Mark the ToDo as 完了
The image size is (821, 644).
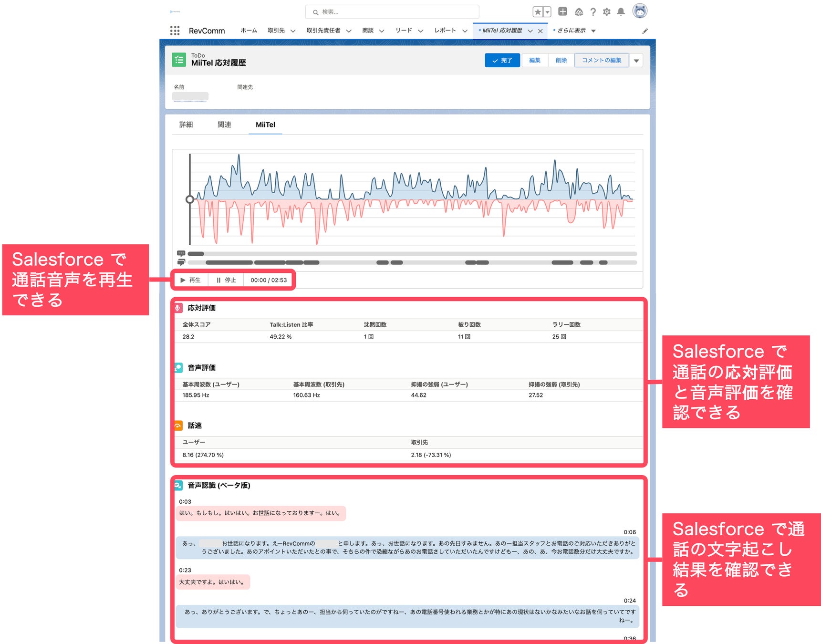502,61
